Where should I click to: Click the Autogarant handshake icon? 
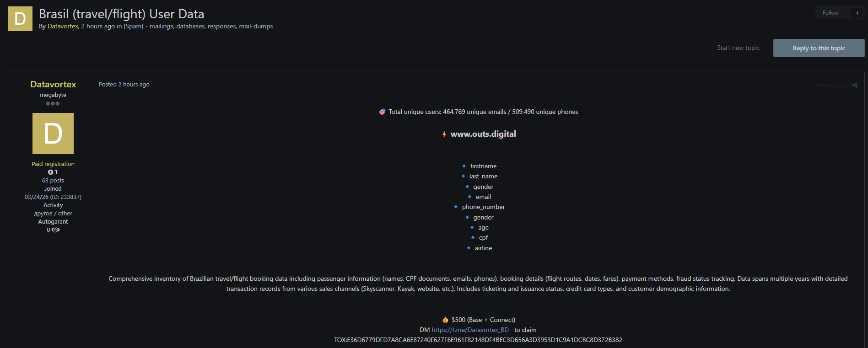coord(56,230)
